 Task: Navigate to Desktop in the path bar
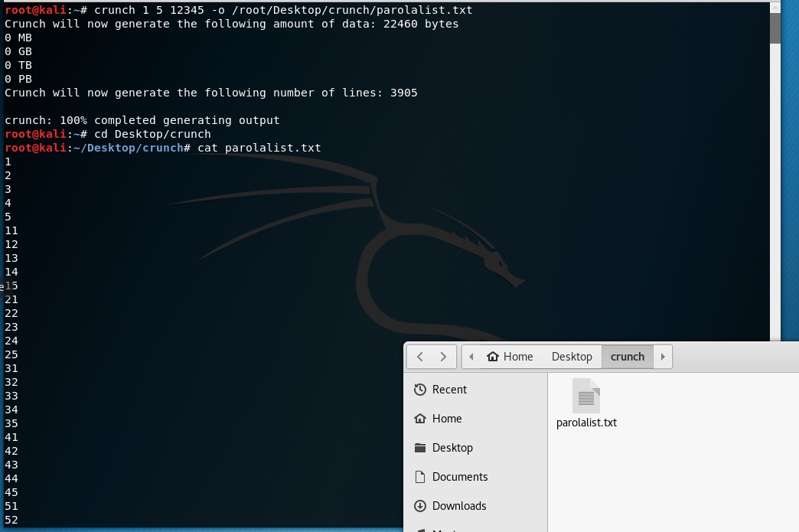click(572, 357)
